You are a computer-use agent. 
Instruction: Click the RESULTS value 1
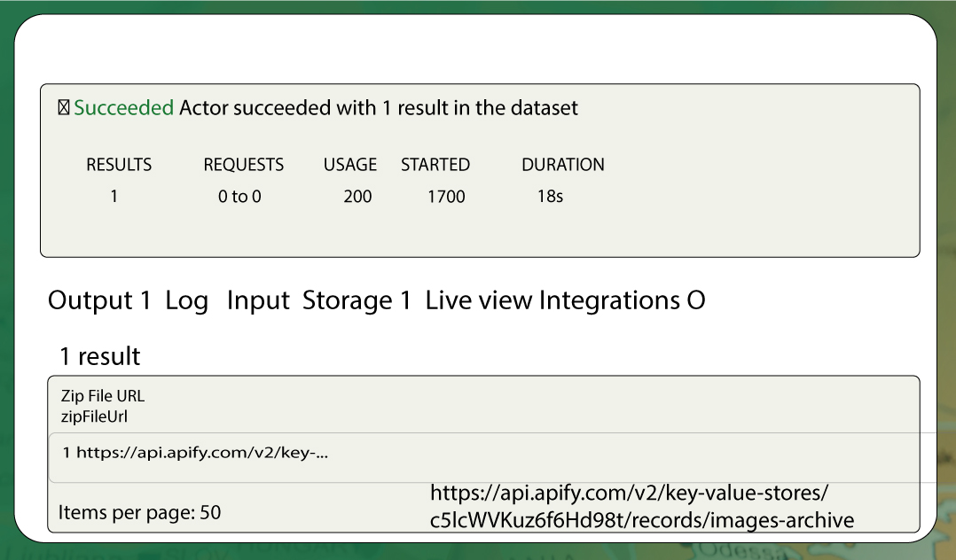coord(114,196)
